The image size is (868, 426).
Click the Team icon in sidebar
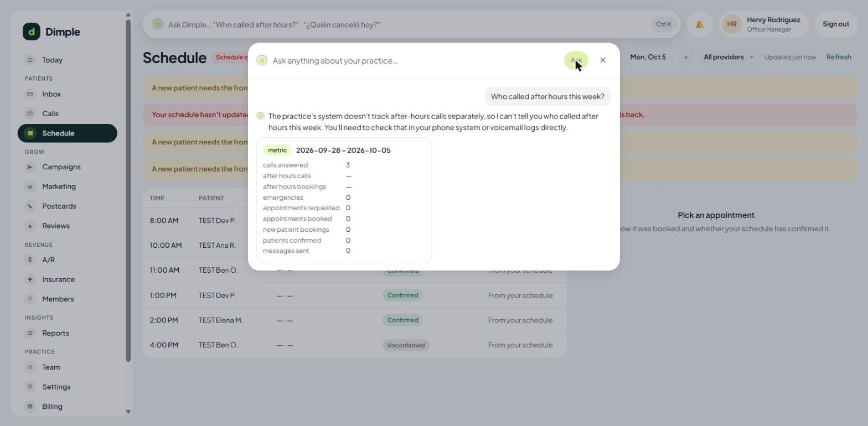tap(30, 367)
